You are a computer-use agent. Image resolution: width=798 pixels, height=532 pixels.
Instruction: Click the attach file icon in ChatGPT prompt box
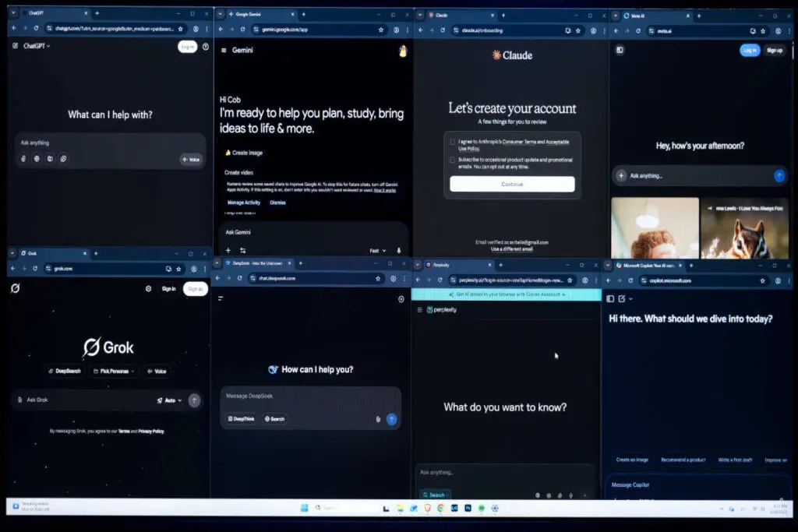point(23,159)
